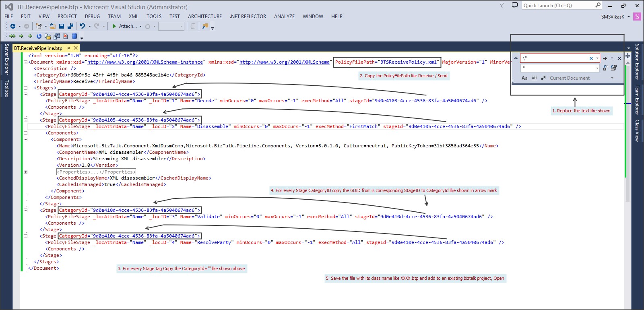The image size is (644, 310).
Task: Toggle Match Whole Word option
Action: [x=534, y=78]
